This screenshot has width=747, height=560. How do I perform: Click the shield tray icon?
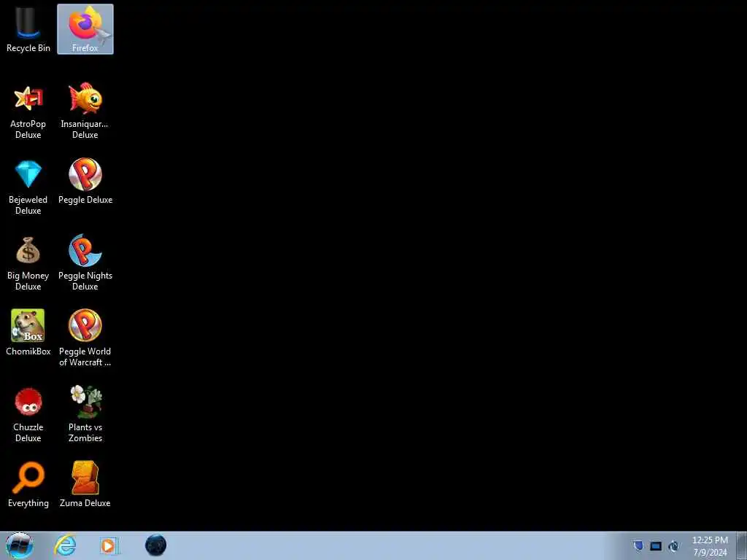638,546
